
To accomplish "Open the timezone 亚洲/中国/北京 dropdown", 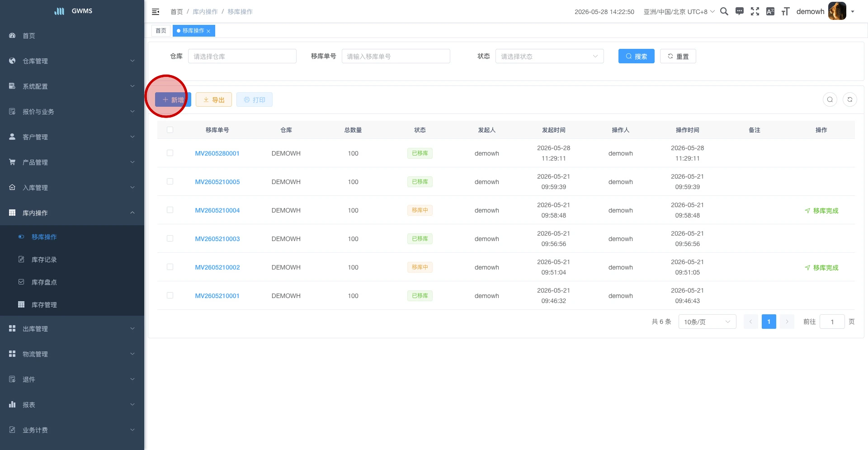I will click(679, 12).
